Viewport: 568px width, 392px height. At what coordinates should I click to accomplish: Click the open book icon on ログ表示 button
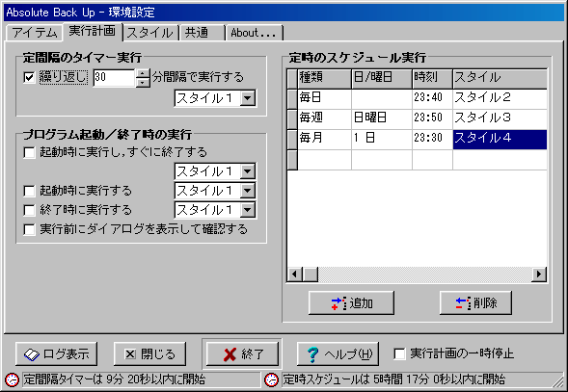point(32,354)
